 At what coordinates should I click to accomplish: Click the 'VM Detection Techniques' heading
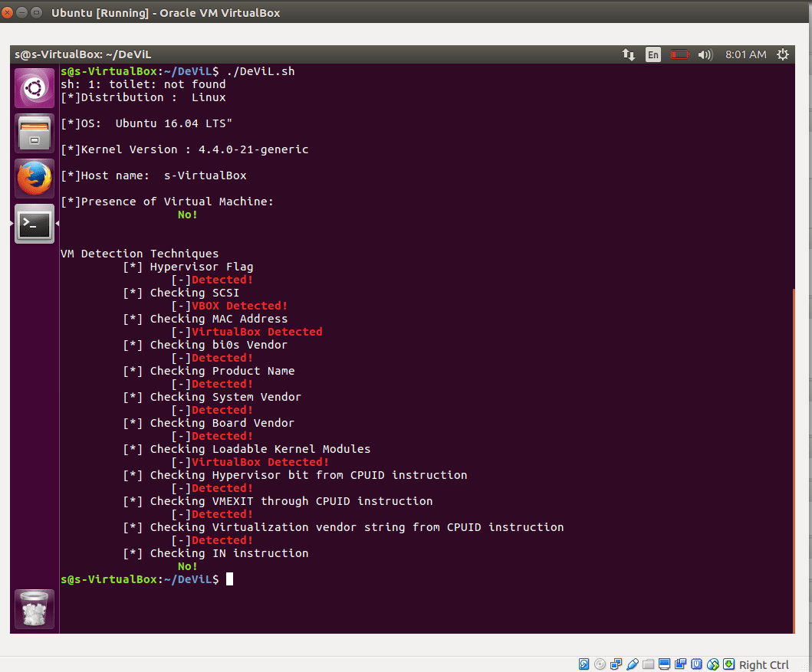[140, 254]
